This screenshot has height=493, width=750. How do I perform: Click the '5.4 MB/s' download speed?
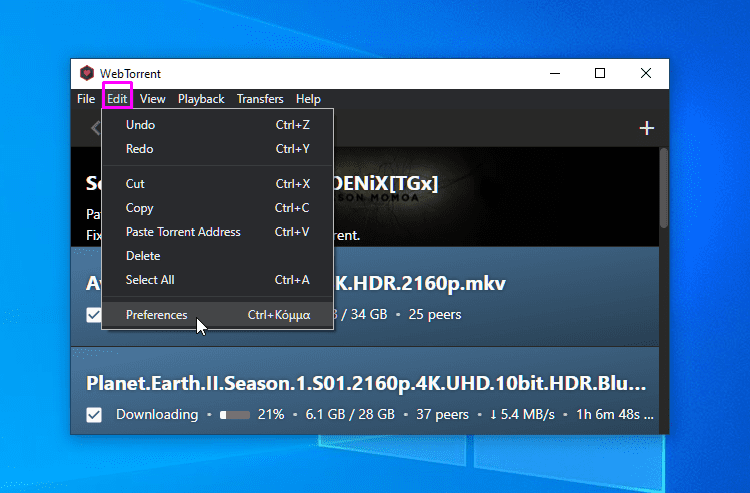pyautogui.click(x=522, y=415)
